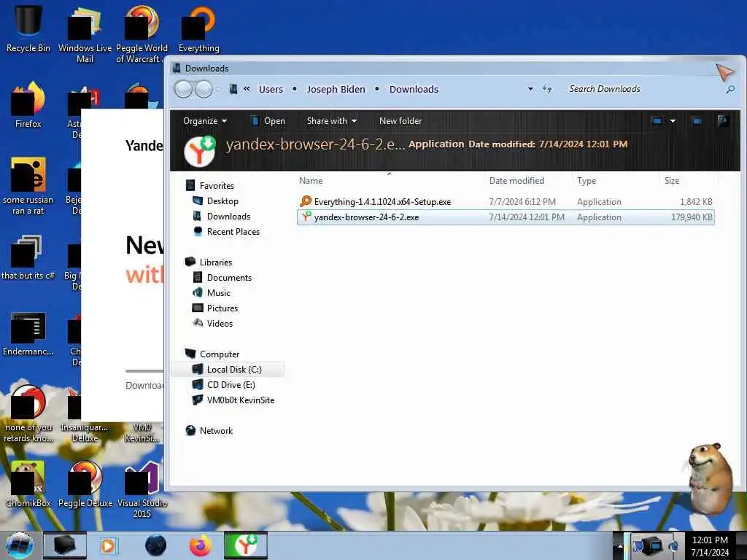Screen dimensions: 747x560
Task: Click the Forward navigation button in Explorer
Action: pyautogui.click(x=204, y=89)
